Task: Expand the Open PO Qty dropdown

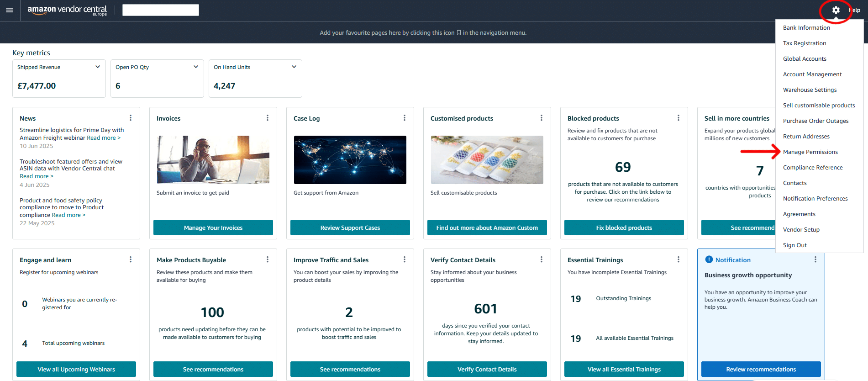Action: (x=195, y=67)
